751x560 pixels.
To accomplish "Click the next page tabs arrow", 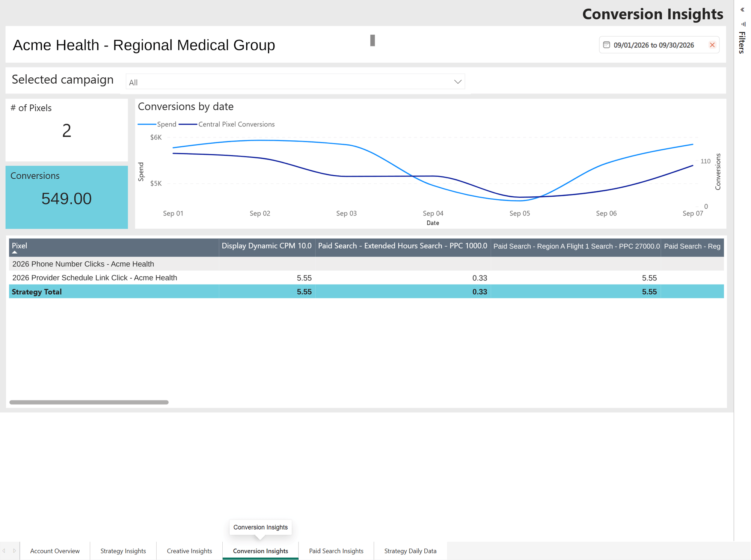I will click(14, 551).
